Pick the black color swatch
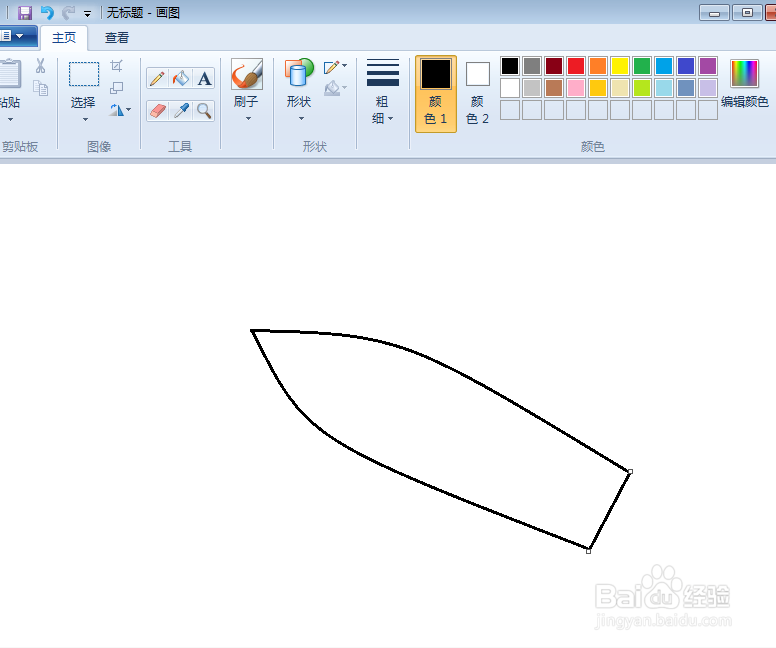Image resolution: width=776 pixels, height=648 pixels. click(x=510, y=66)
